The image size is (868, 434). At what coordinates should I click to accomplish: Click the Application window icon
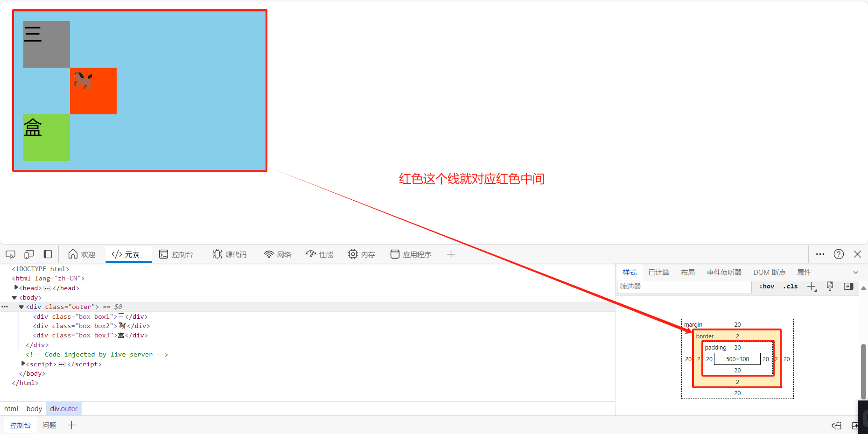[395, 254]
